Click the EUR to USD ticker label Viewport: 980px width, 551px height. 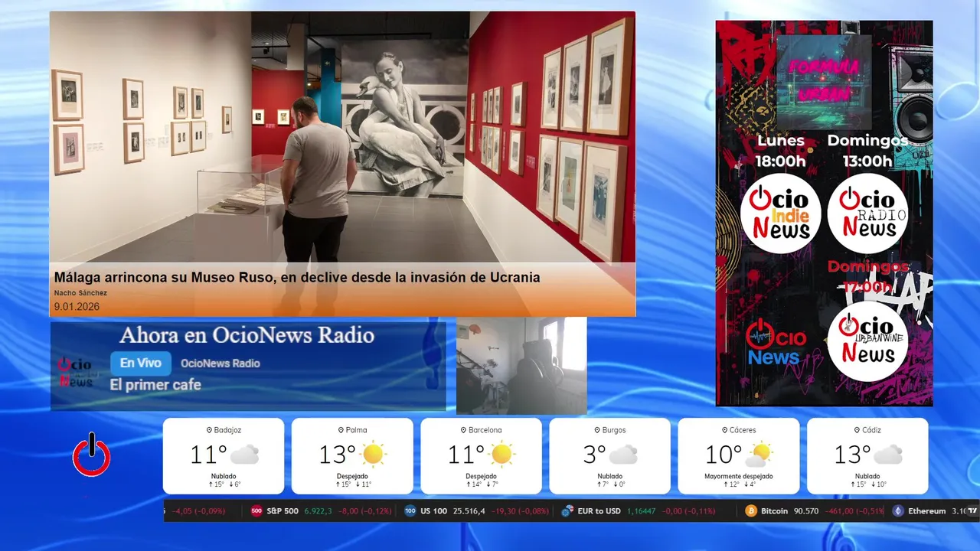(599, 510)
